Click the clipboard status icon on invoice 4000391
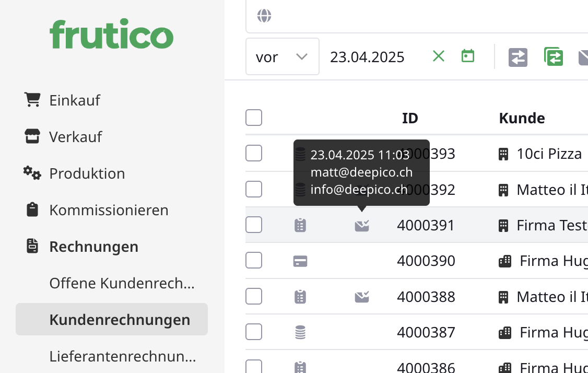Viewport: 588px width, 373px height. pos(300,225)
